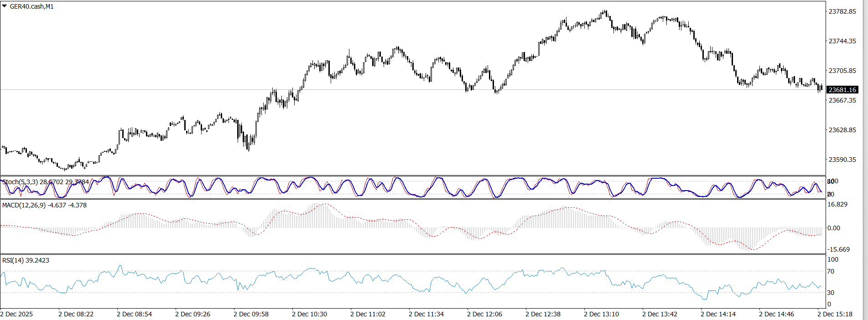Viewport: 868px width, 320px height.
Task: Open the dropdown arrow beside GER40.cash,M1
Action: coord(5,6)
